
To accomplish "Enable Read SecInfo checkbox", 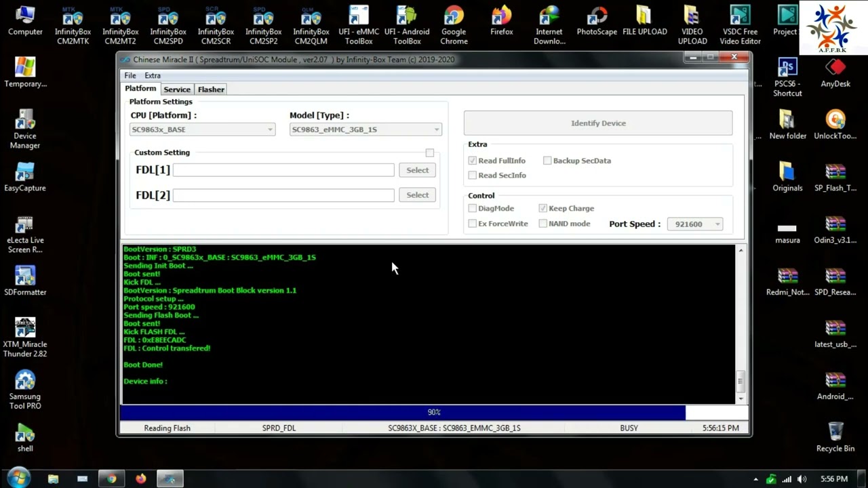I will click(x=473, y=175).
